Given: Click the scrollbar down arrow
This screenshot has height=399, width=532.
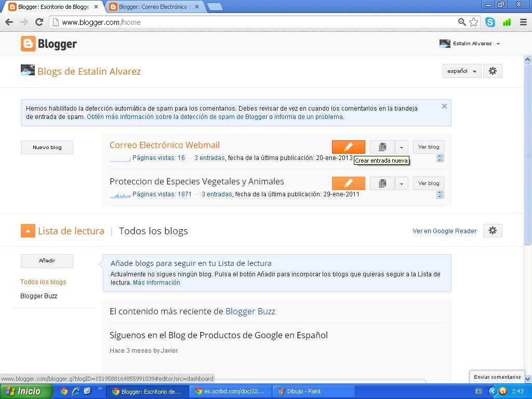Looking at the screenshot, I should [528, 379].
